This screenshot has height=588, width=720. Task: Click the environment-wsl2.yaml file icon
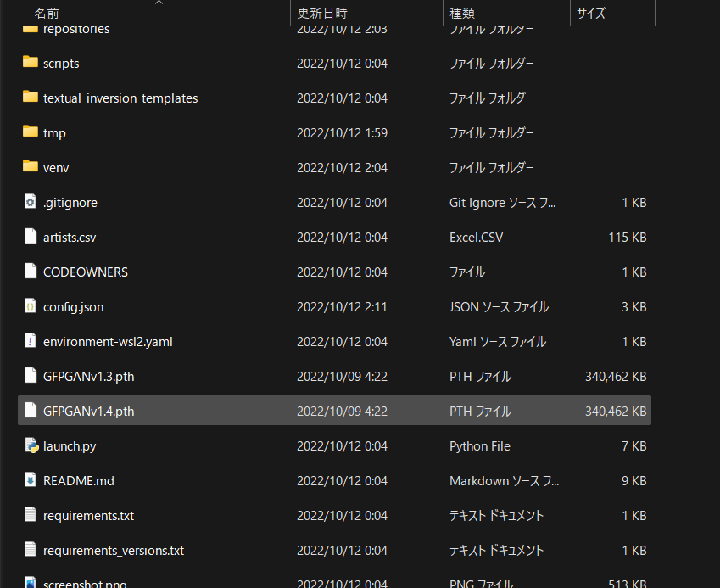[31, 340]
